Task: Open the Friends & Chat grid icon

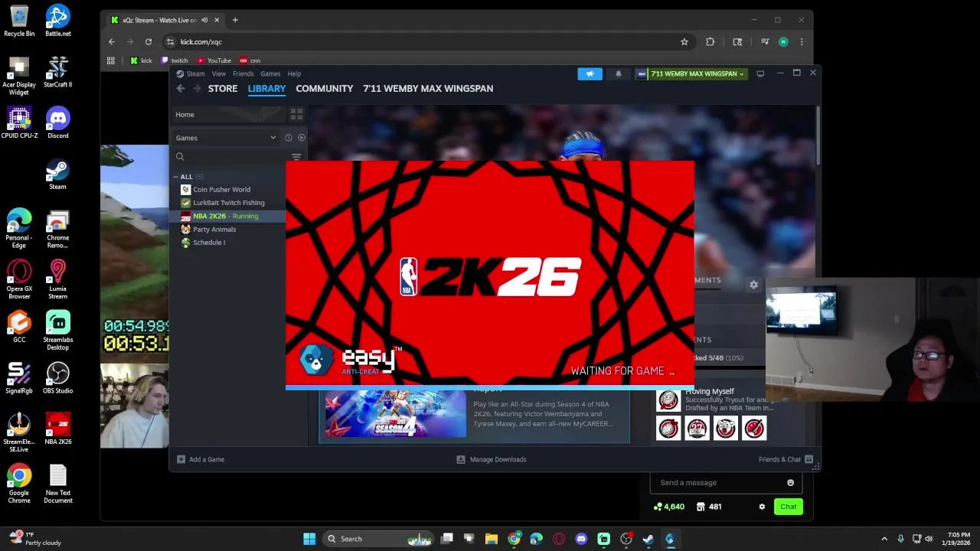Action: (808, 459)
